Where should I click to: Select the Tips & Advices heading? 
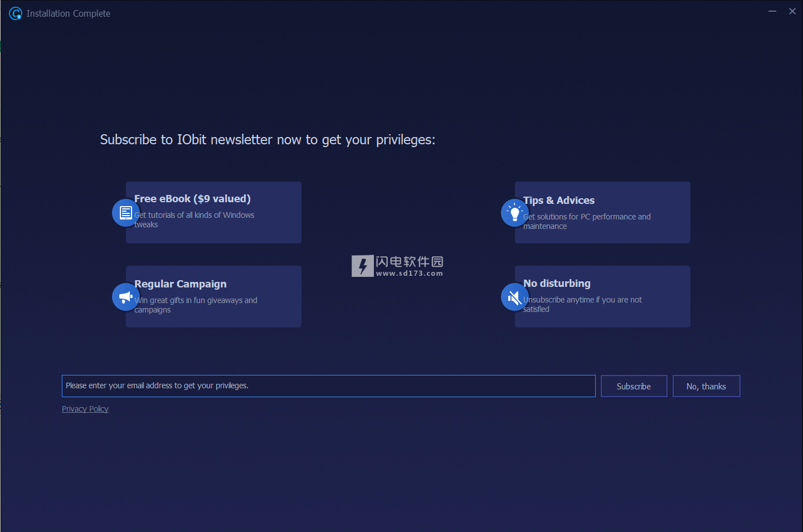point(559,201)
